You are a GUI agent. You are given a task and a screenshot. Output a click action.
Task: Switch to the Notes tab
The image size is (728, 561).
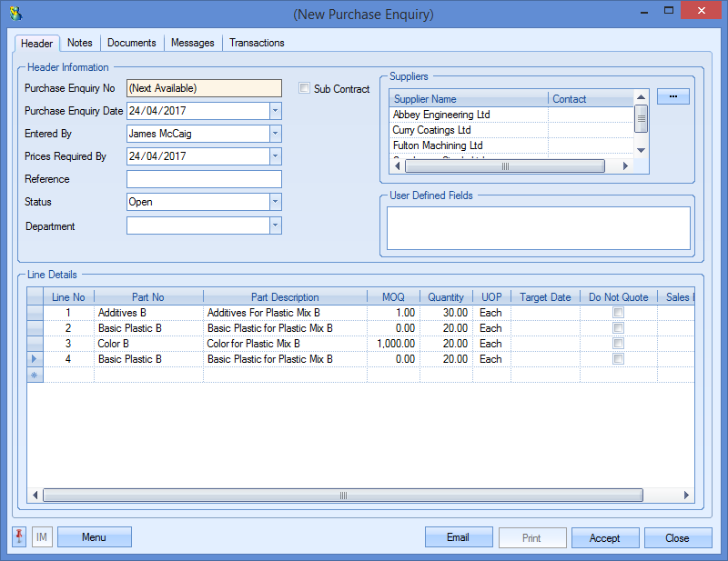(80, 43)
